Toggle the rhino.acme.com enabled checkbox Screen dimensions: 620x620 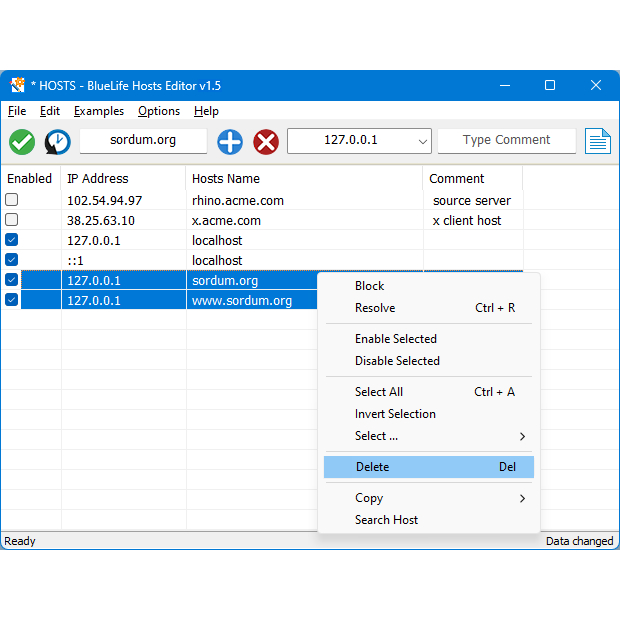[11, 200]
